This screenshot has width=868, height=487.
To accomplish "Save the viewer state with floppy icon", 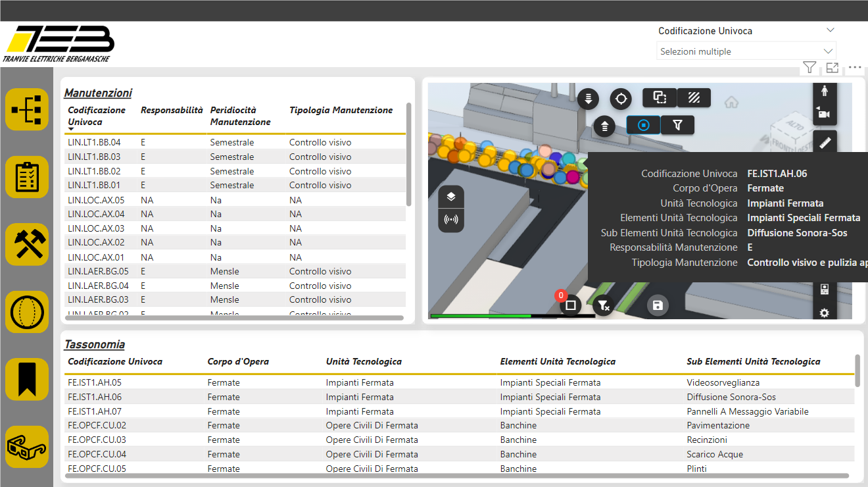I will coord(657,305).
